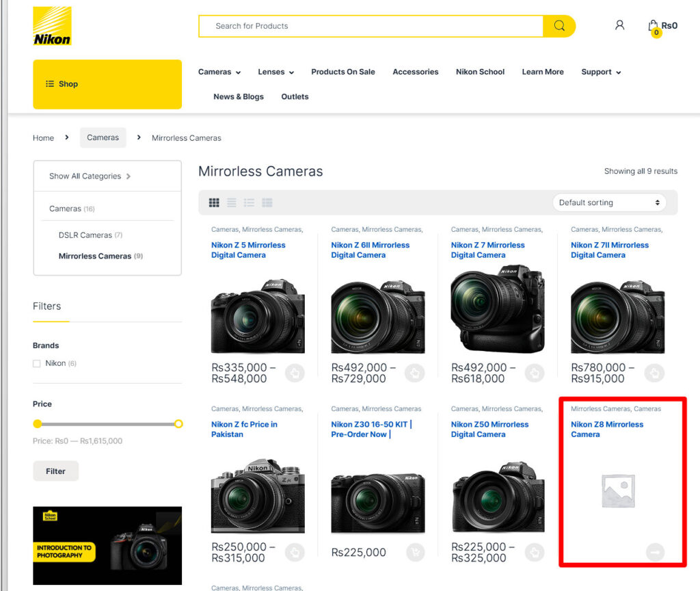Image resolution: width=700 pixels, height=591 pixels.
Task: Open the Nikon Z8 placeholder image
Action: click(x=618, y=490)
